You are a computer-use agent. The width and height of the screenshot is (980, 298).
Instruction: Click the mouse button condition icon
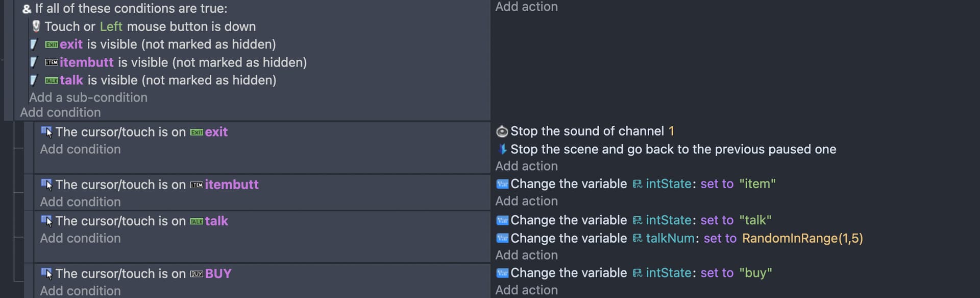[x=36, y=26]
